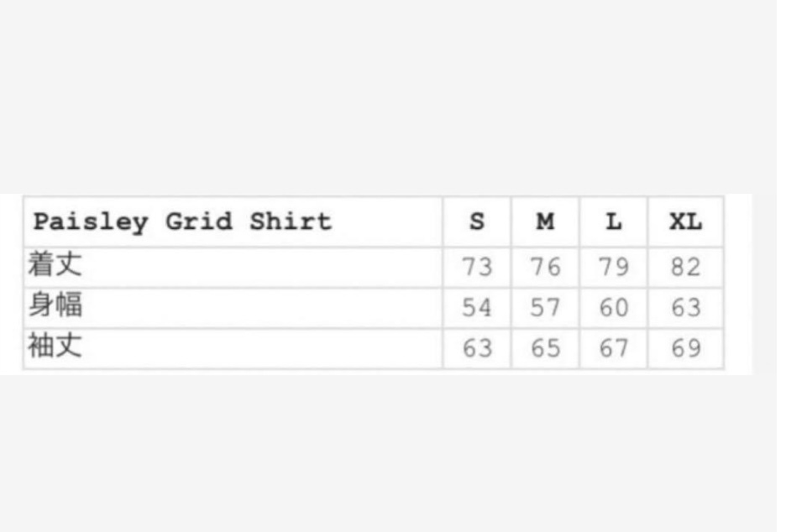This screenshot has height=532, width=786.
Task: Click the XL size column header
Action: pyautogui.click(x=685, y=222)
